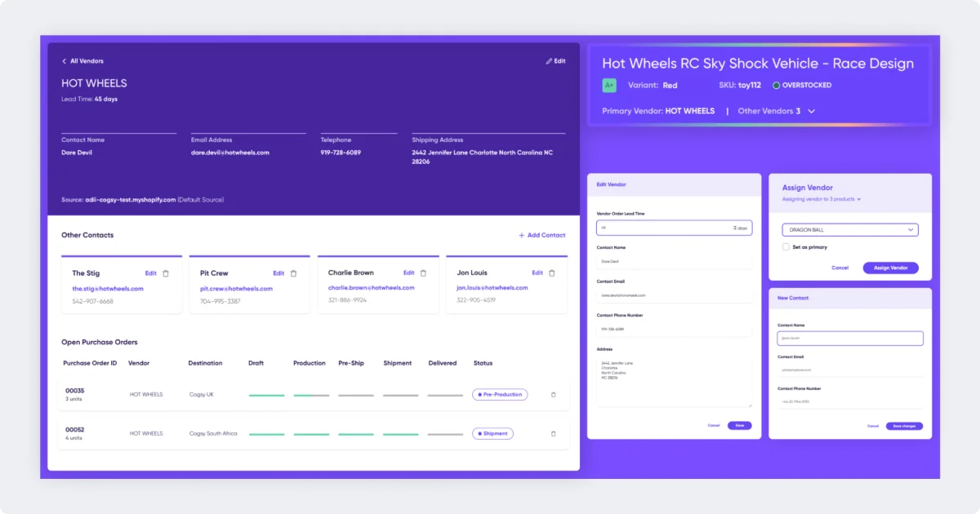Click Save changes in New Contact
This screenshot has width=980, height=514.
[x=904, y=426]
